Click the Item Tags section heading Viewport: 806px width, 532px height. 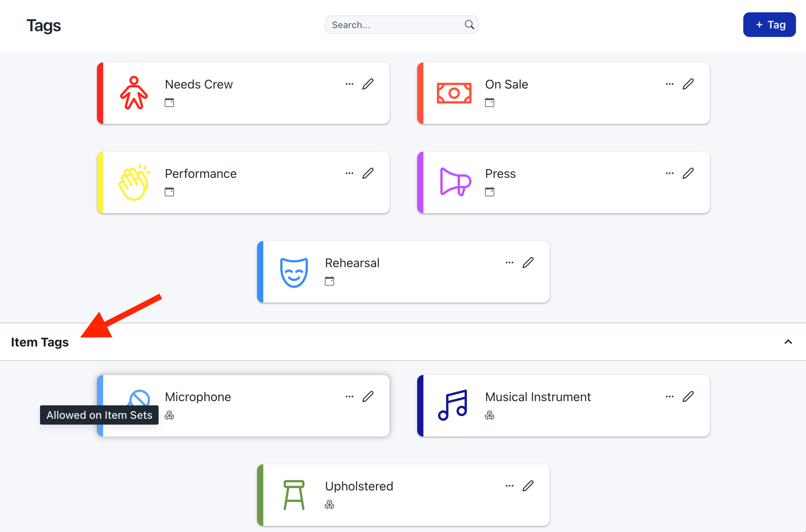point(40,342)
